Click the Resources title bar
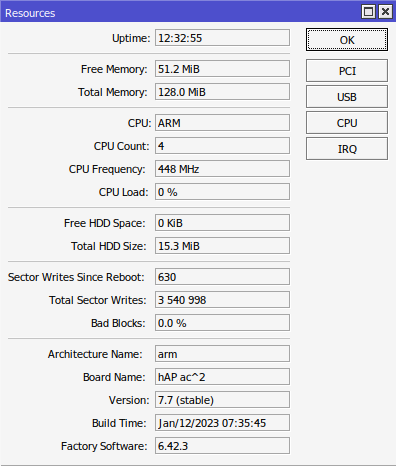This screenshot has width=396, height=466. tap(180, 12)
